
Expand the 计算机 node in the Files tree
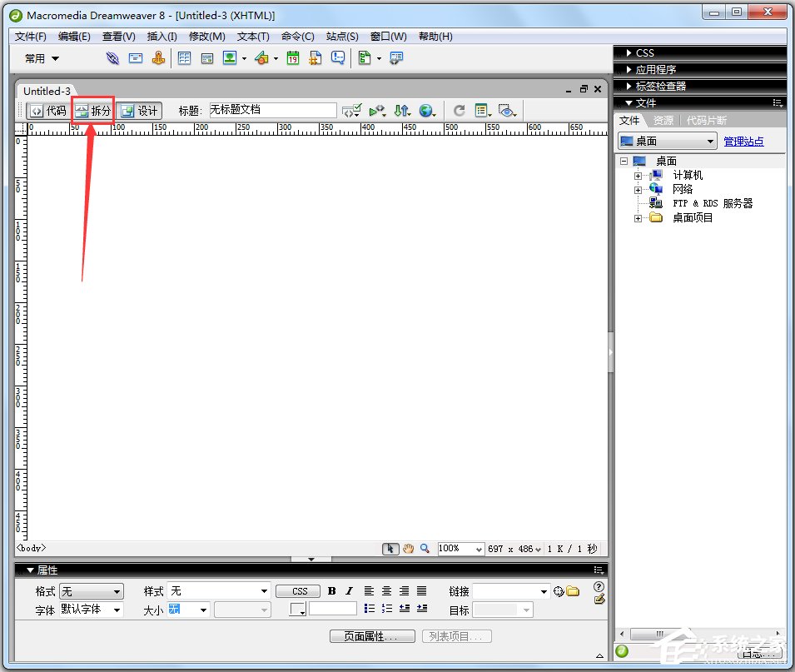[636, 175]
